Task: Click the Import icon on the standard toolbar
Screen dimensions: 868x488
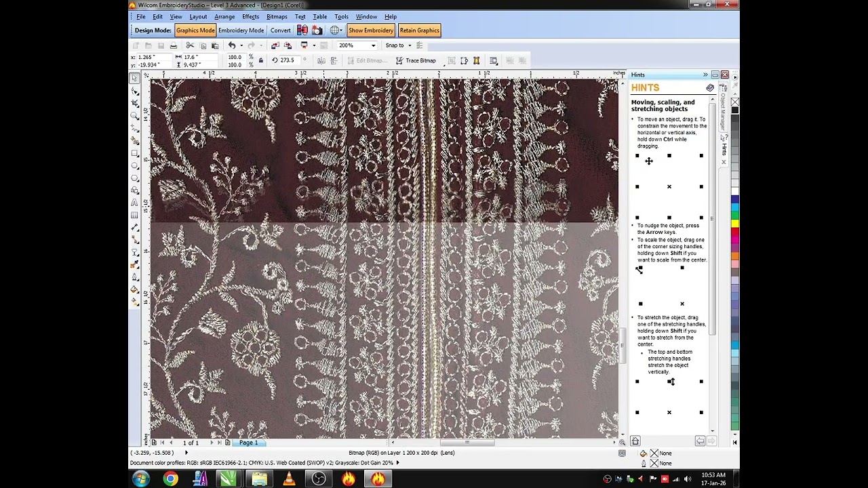Action: [x=275, y=45]
